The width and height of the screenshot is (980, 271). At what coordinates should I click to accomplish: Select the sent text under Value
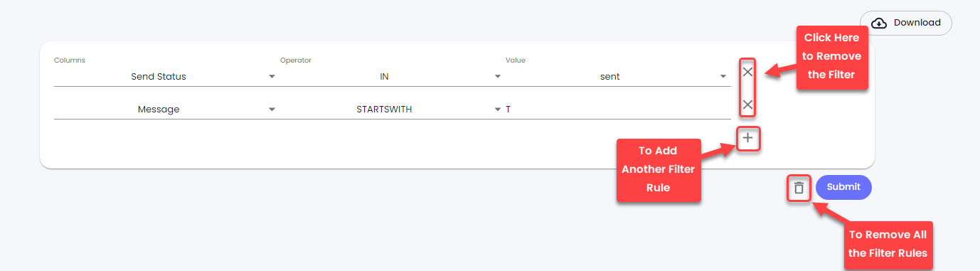tap(610, 76)
